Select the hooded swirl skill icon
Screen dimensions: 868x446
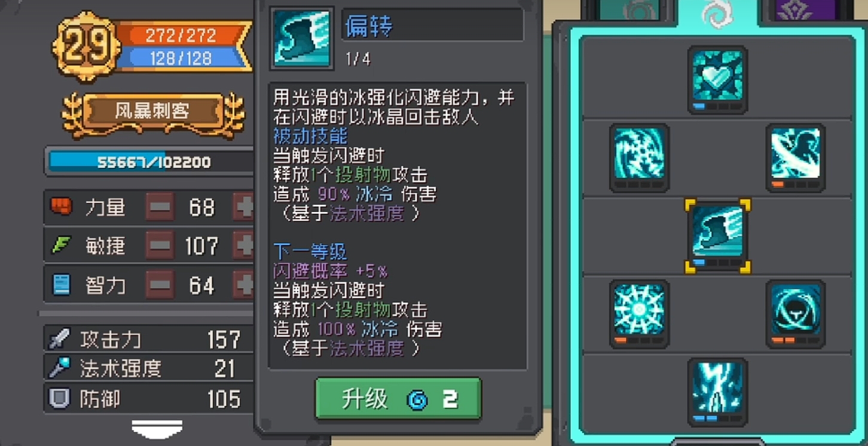795,314
